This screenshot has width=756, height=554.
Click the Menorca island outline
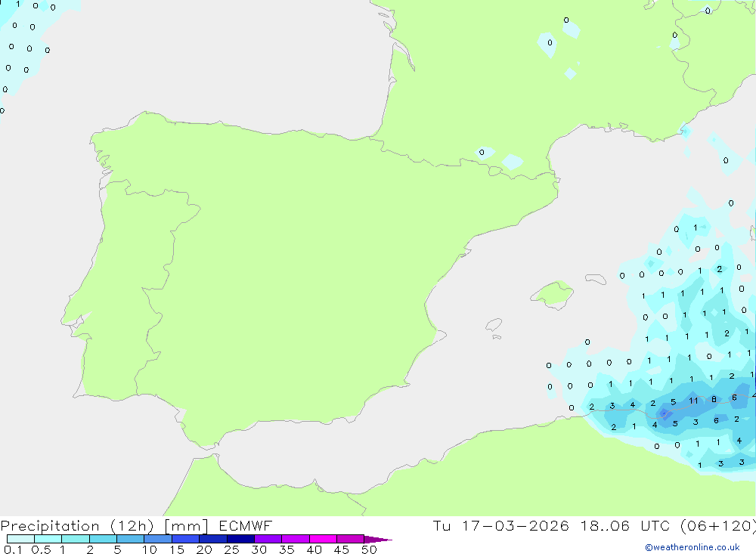(596, 279)
